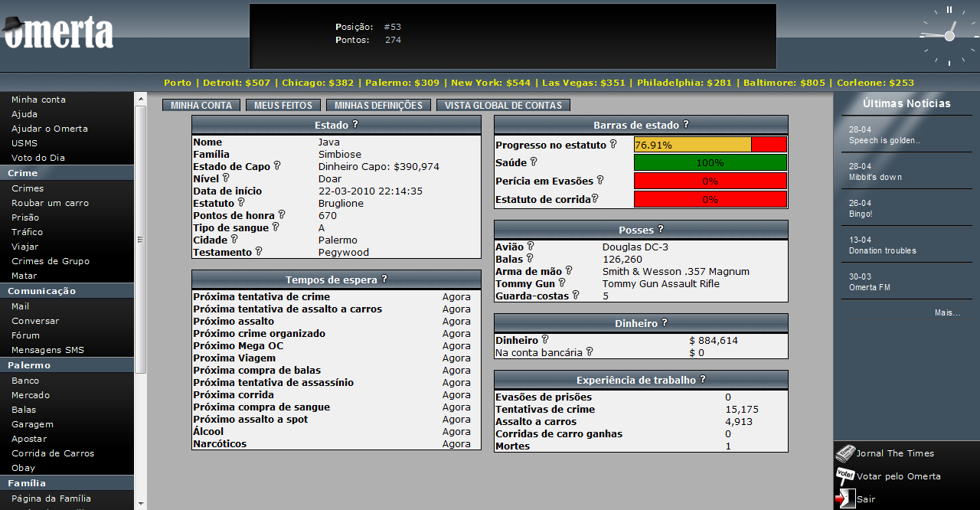The width and height of the screenshot is (980, 510).
Task: Click help icon next to Estado header
Action: tap(355, 124)
